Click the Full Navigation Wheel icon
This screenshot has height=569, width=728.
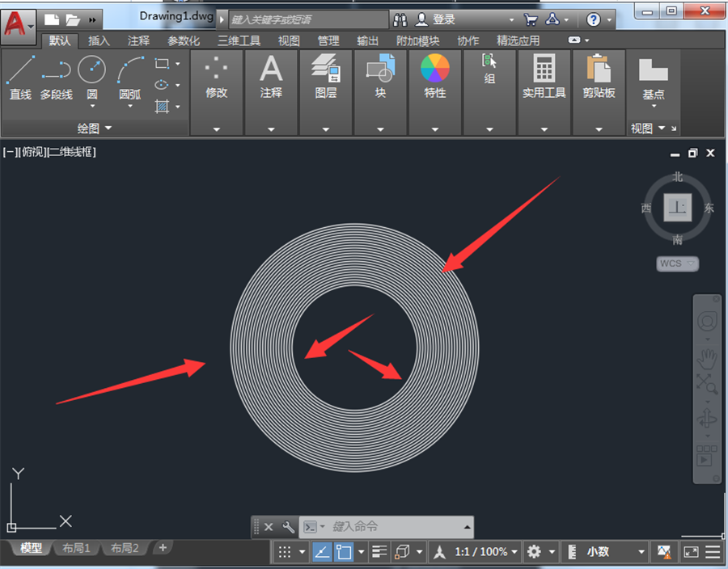[x=707, y=321]
